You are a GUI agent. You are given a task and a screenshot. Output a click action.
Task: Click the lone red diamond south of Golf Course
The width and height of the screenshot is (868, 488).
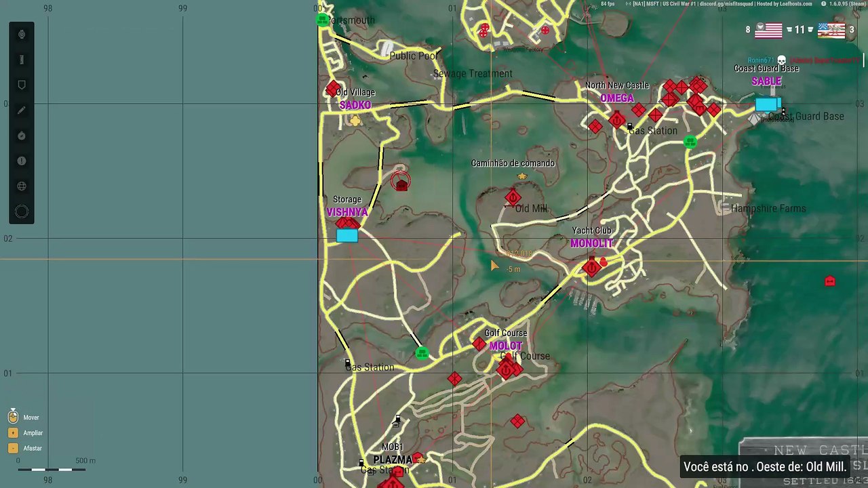[517, 422]
